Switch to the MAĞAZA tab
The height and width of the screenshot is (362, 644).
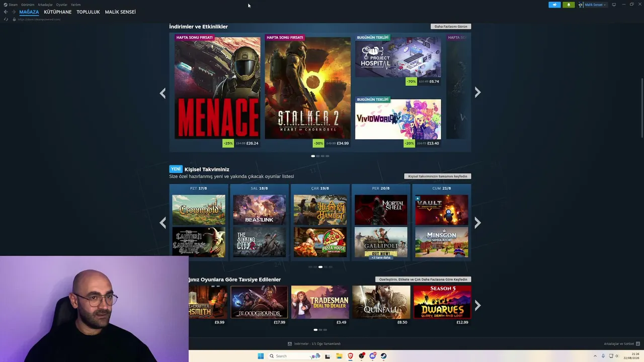coord(29,12)
